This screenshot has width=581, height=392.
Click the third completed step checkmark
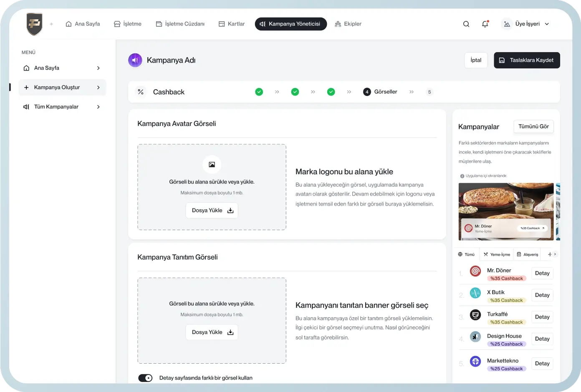coord(331,92)
